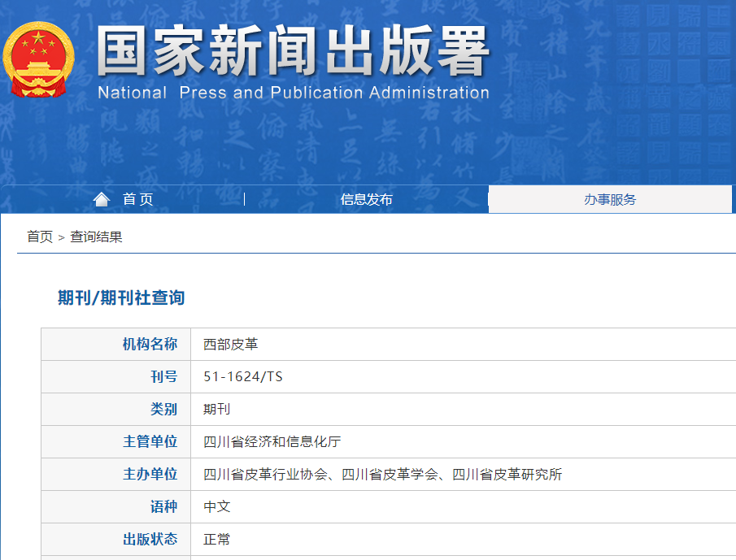Go to 首页 via the breadcrumb link

click(39, 237)
